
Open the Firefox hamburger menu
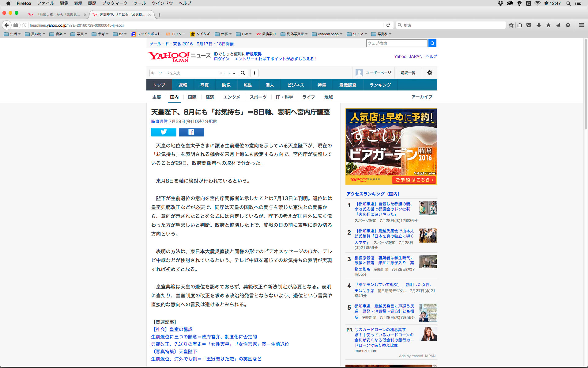[581, 25]
